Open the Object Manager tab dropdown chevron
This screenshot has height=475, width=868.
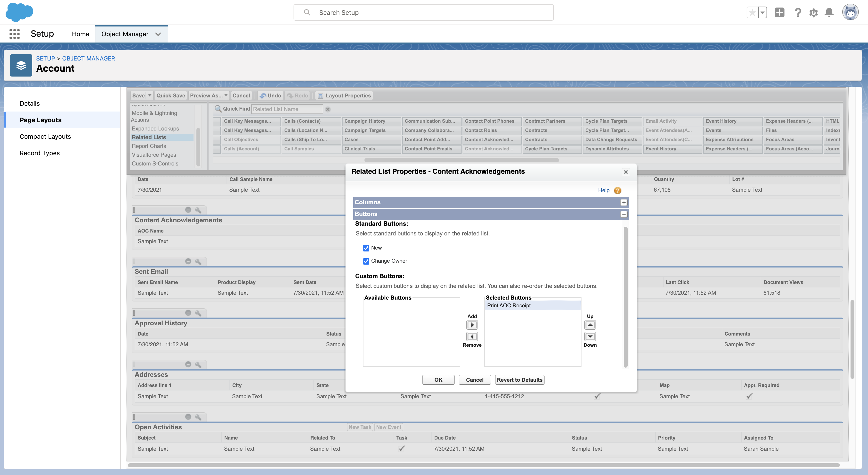point(158,34)
